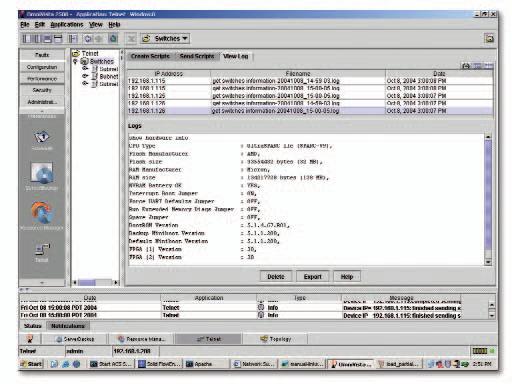Viewport: 512px width, 384px height.
Task: Select the Administration sidebar category
Action: (x=42, y=102)
